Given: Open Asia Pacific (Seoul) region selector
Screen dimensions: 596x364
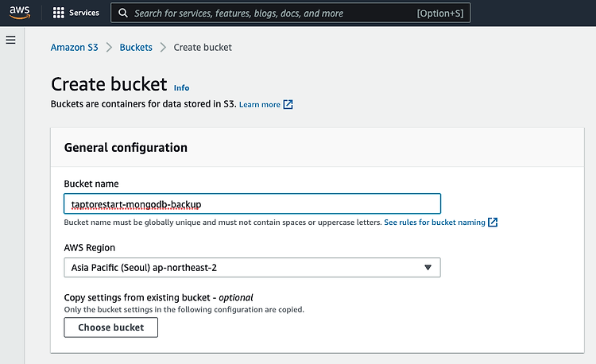Looking at the screenshot, I should pyautogui.click(x=253, y=268).
